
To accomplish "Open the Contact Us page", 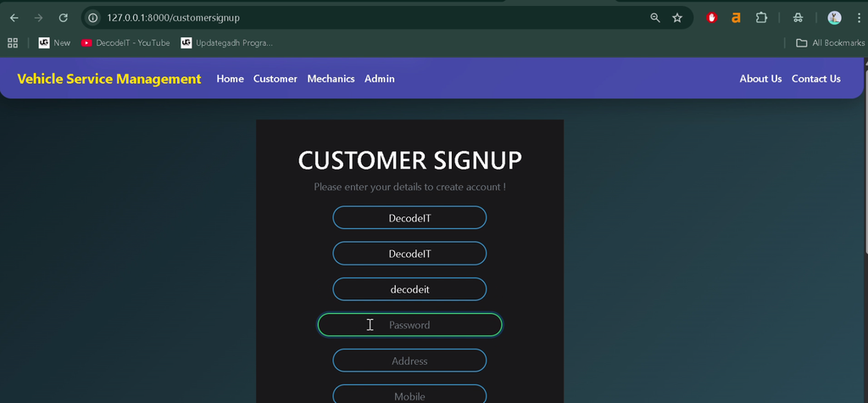I will point(816,79).
